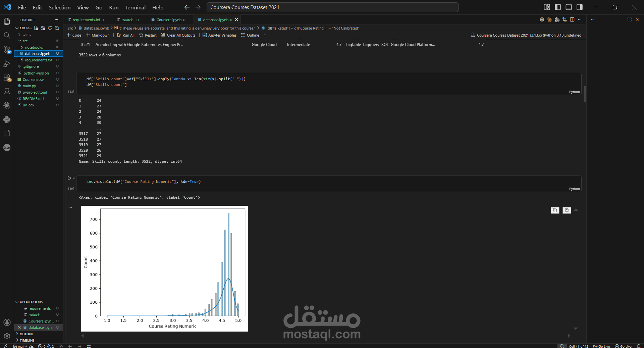Image resolution: width=644 pixels, height=348 pixels.
Task: Open the Accounts menu
Action: click(x=7, y=322)
